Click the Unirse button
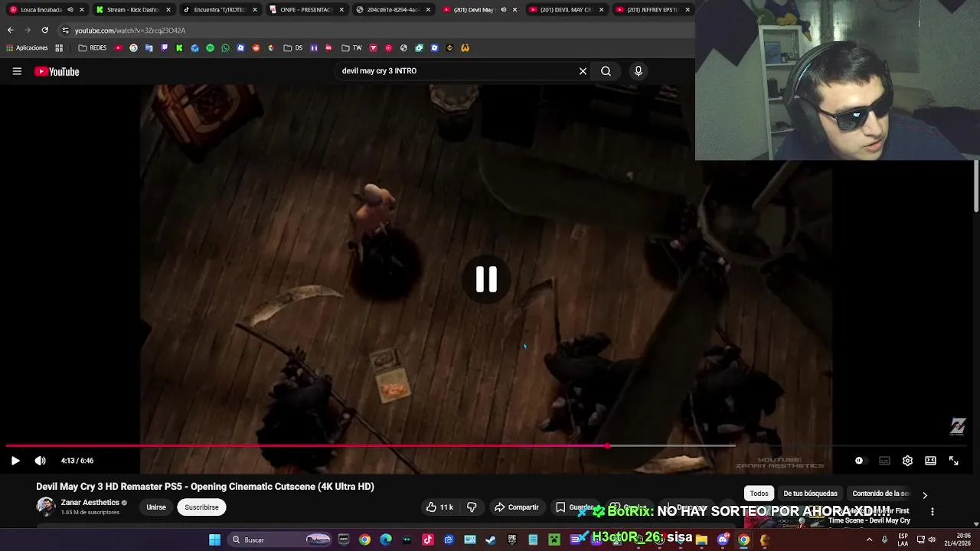This screenshot has width=980, height=551. 156,507
